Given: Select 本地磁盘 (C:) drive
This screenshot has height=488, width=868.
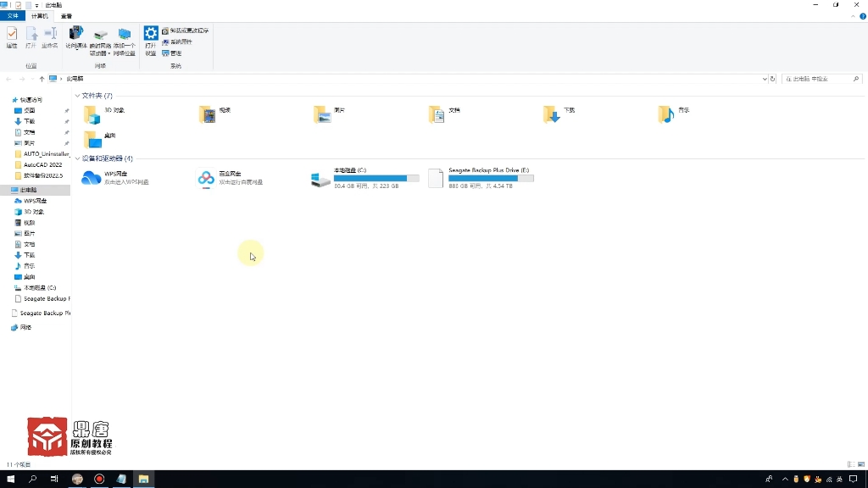Looking at the screenshot, I should (x=320, y=178).
